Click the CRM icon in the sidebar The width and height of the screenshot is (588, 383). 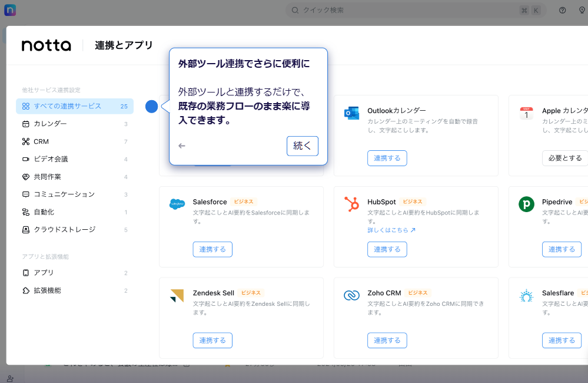pyautogui.click(x=25, y=141)
